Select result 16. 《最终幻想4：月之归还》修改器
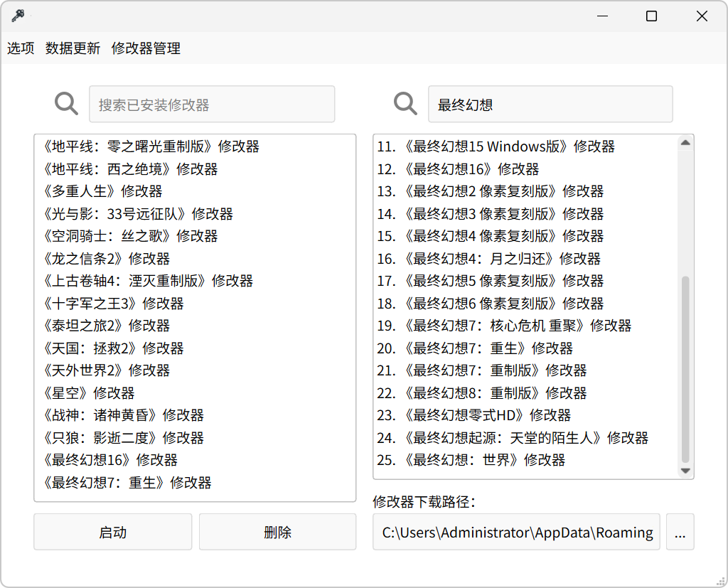The image size is (728, 588). pyautogui.click(x=525, y=258)
